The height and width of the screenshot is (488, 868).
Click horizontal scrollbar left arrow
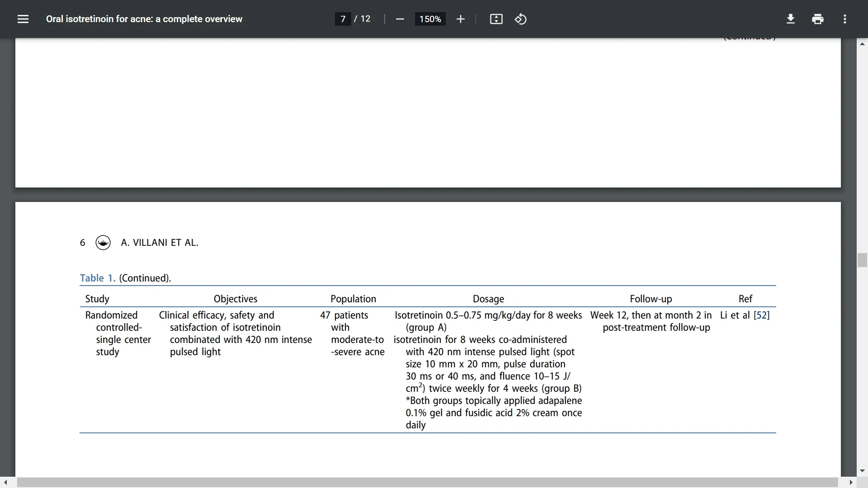tap(5, 483)
